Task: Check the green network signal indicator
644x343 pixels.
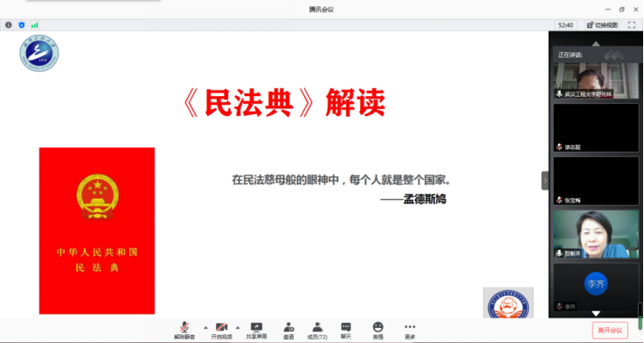Action: tap(34, 25)
